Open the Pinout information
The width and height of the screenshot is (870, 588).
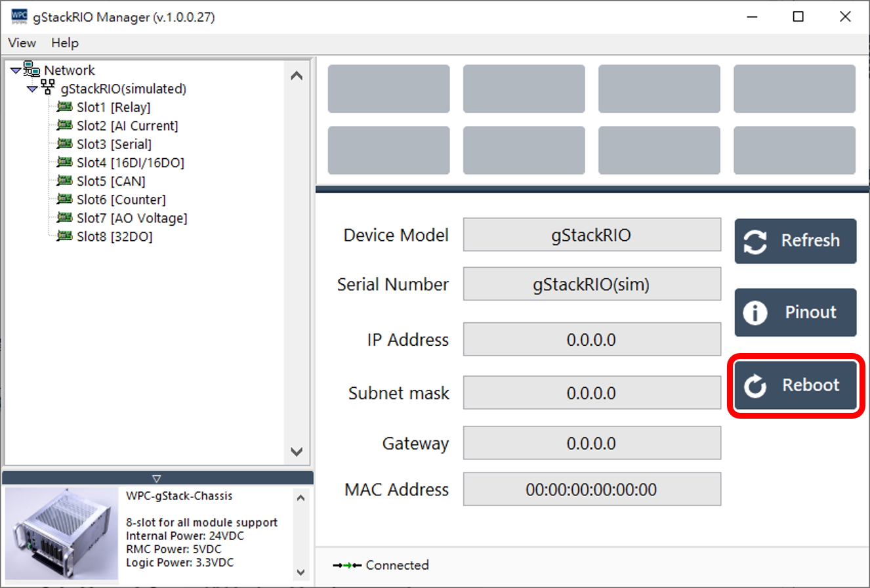(795, 312)
